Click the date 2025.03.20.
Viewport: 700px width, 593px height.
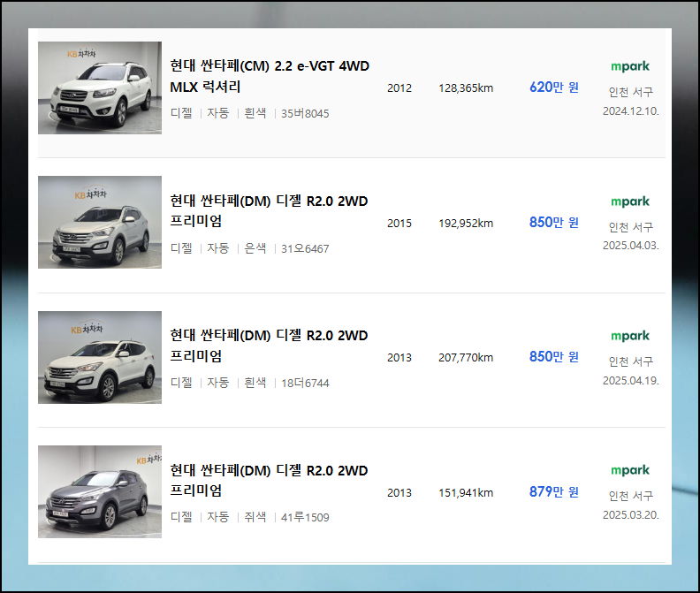coord(630,515)
